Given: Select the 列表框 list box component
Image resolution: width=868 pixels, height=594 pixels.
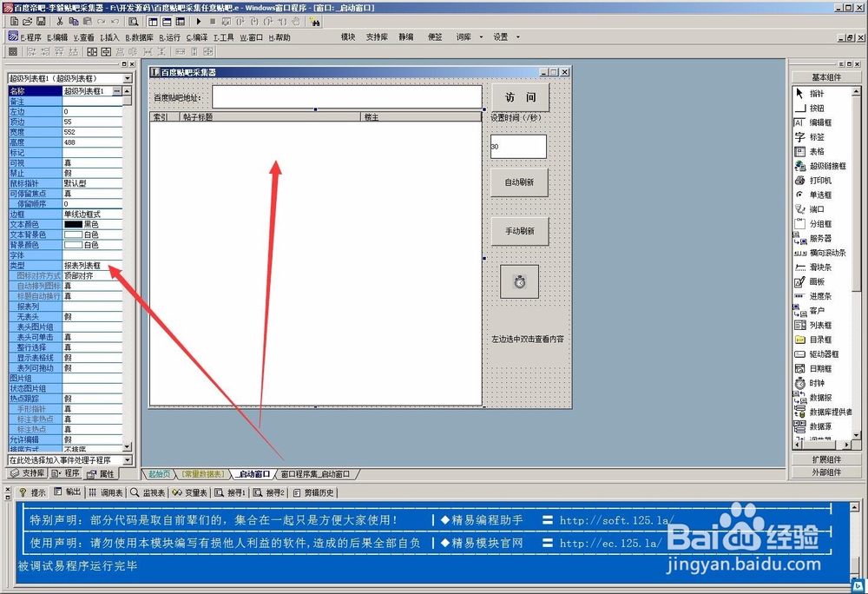Looking at the screenshot, I should [x=822, y=325].
